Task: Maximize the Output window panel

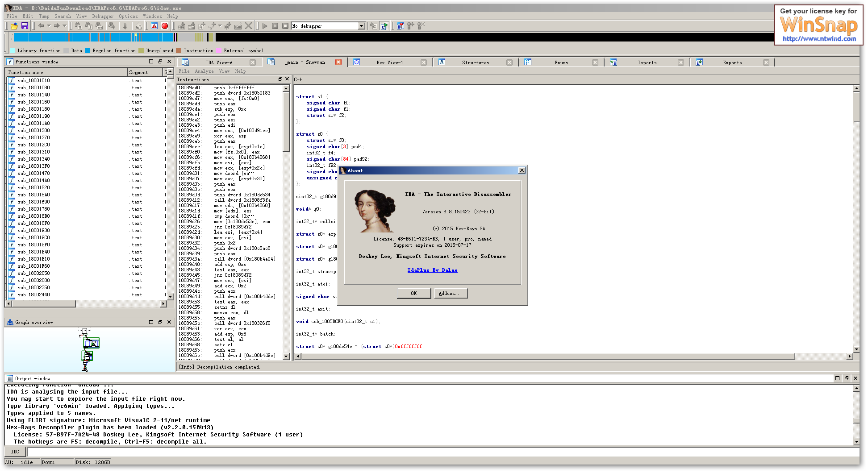Action: [x=837, y=378]
